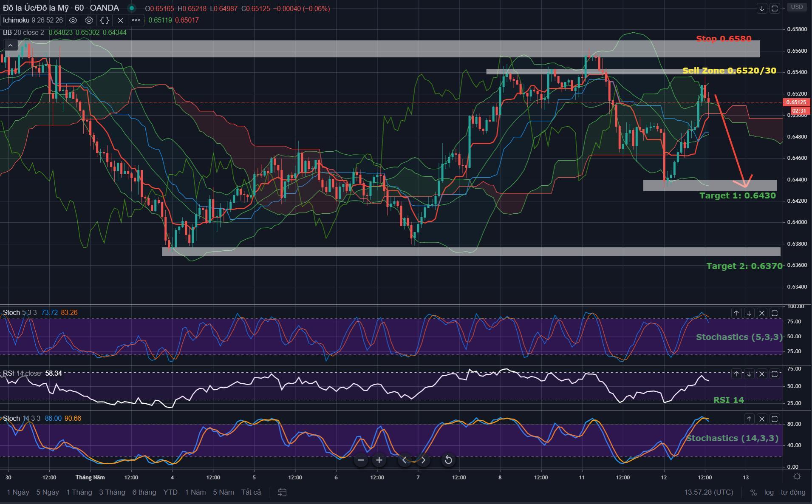Screen dimensions: 812x504
Task: Toggle percent scale mode
Action: point(753,492)
